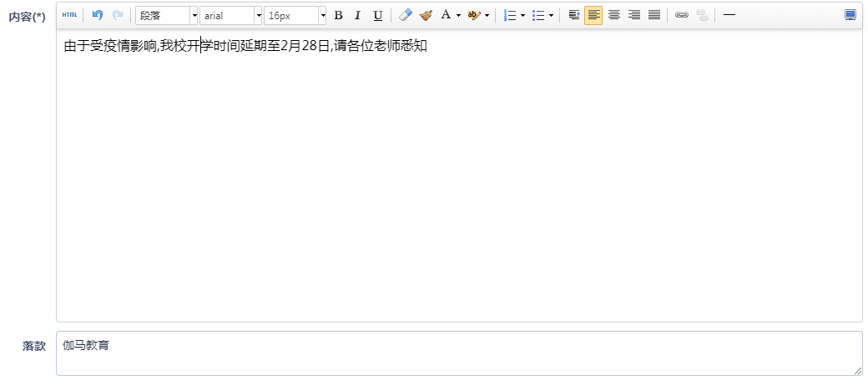Redo the undone edit
This screenshot has height=381, width=868.
[118, 15]
